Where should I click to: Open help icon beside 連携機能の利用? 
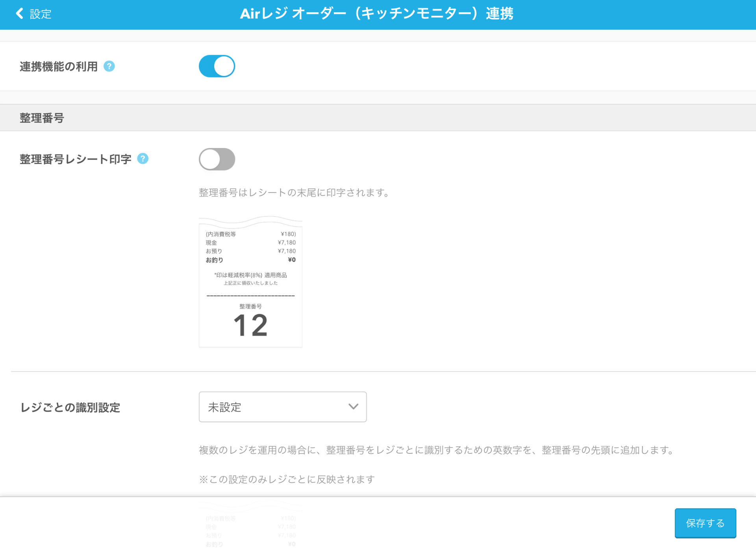pos(109,66)
